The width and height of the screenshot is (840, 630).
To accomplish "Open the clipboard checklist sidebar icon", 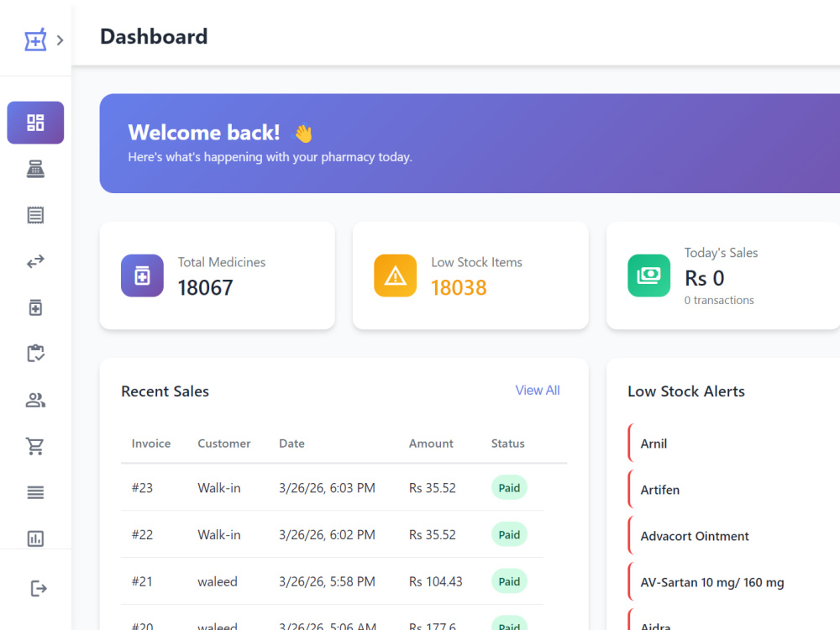I will click(x=35, y=354).
